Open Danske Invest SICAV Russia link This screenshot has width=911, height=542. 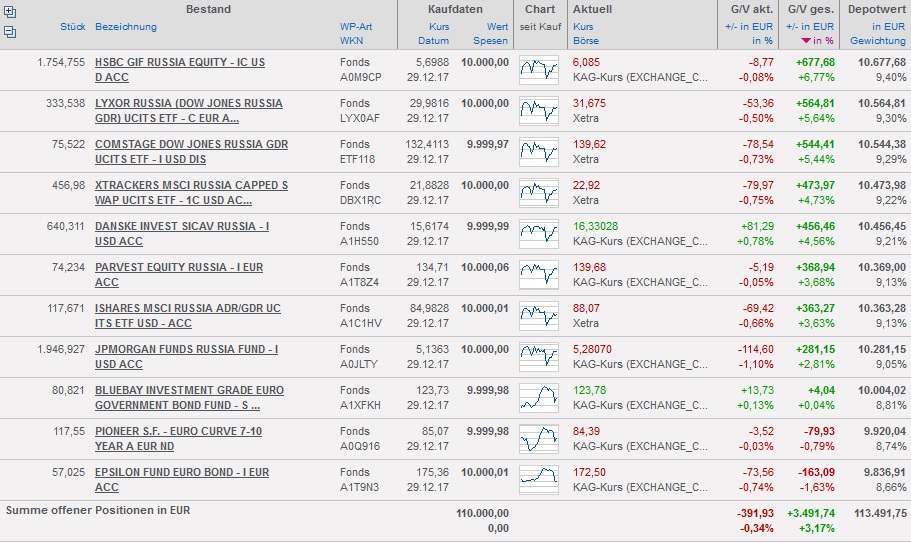pyautogui.click(x=182, y=234)
